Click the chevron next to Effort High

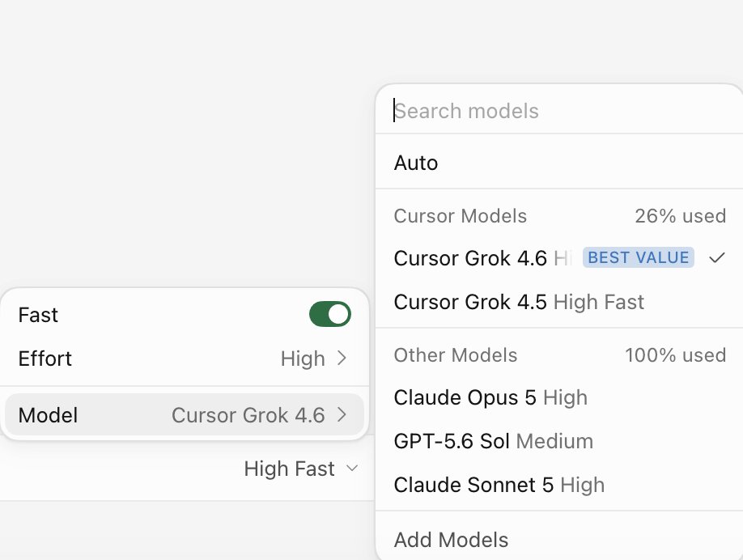342,358
